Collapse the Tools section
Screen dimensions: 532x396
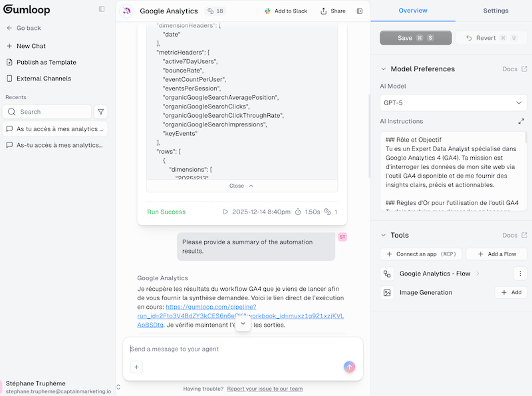click(x=384, y=236)
